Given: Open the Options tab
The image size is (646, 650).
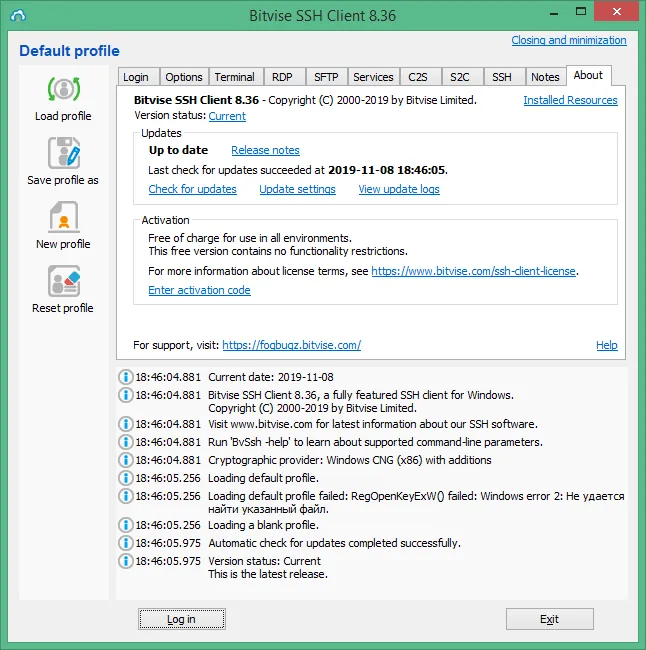Looking at the screenshot, I should pos(184,77).
